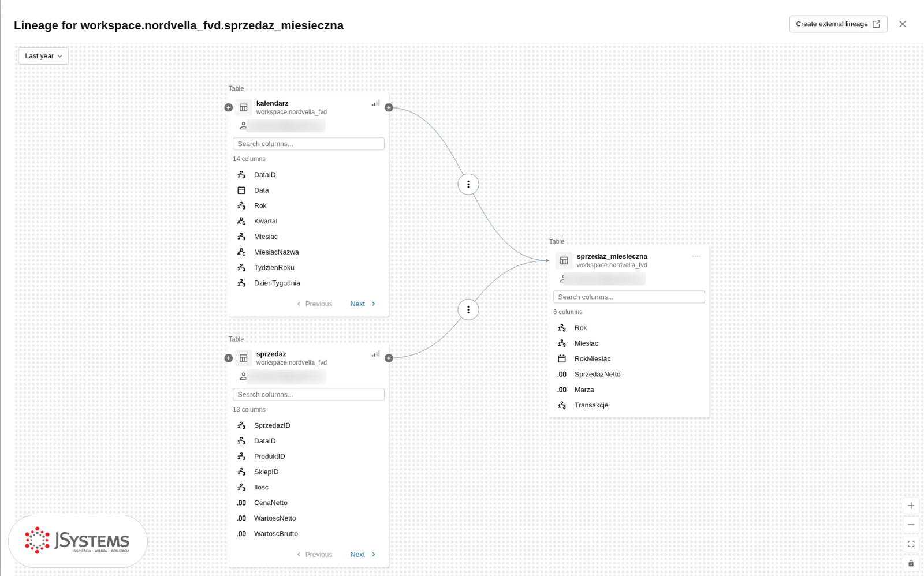Click the popularity bars icon on kalendarz
924x576 pixels.
[376, 103]
